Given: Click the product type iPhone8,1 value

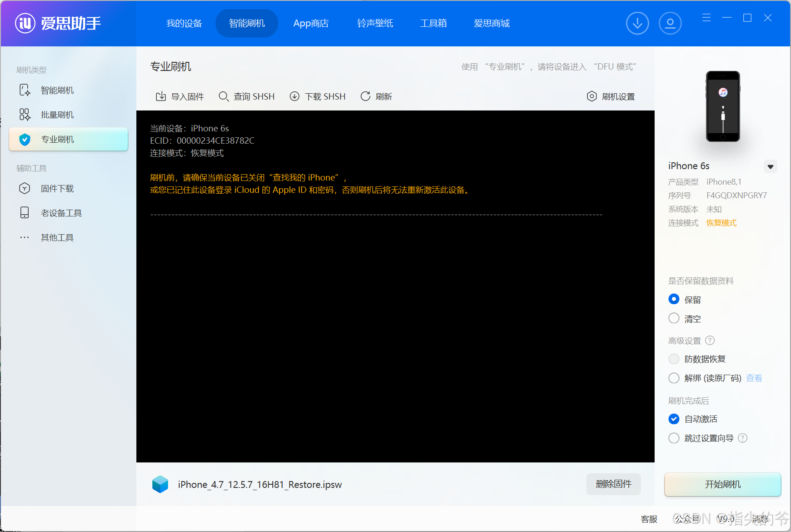Looking at the screenshot, I should point(724,182).
